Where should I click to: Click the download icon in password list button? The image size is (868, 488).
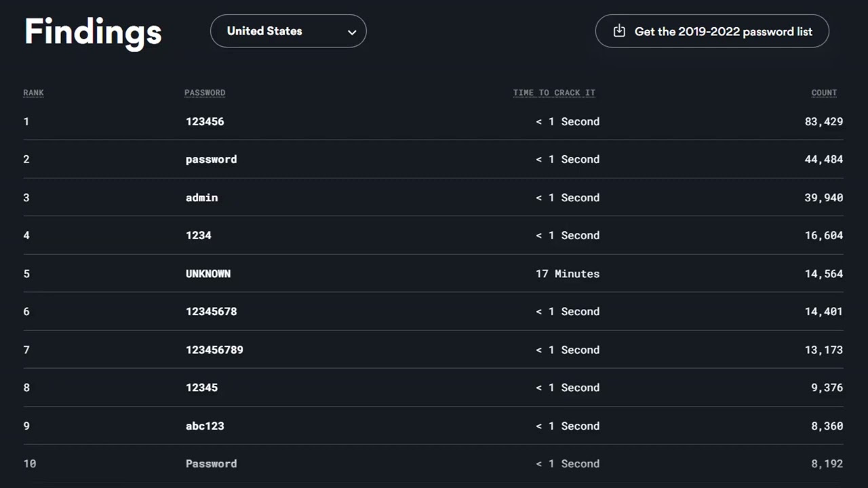tap(618, 30)
